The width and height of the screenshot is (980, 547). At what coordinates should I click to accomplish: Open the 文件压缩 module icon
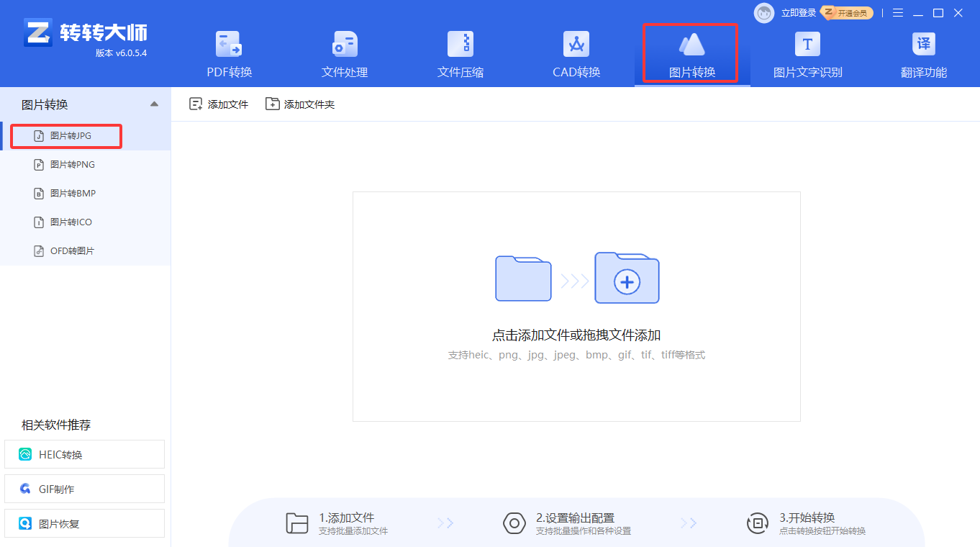point(460,45)
